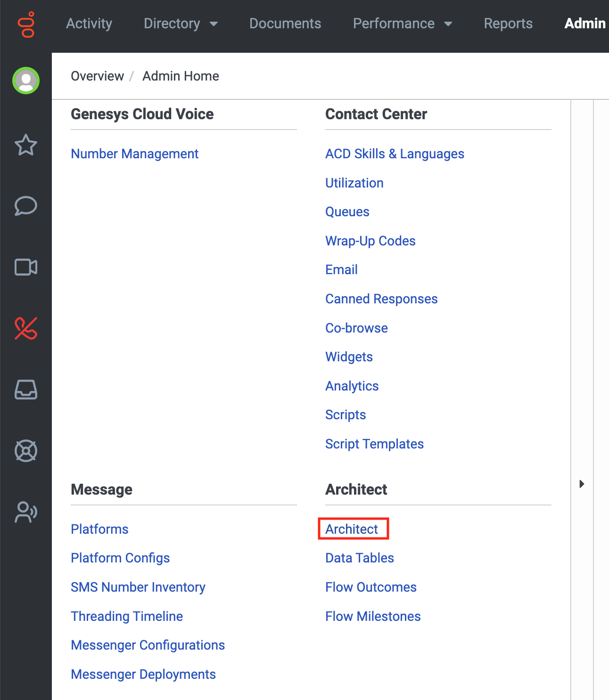The height and width of the screenshot is (700, 609).
Task: Open Messenger Deployments link
Action: [x=143, y=675]
